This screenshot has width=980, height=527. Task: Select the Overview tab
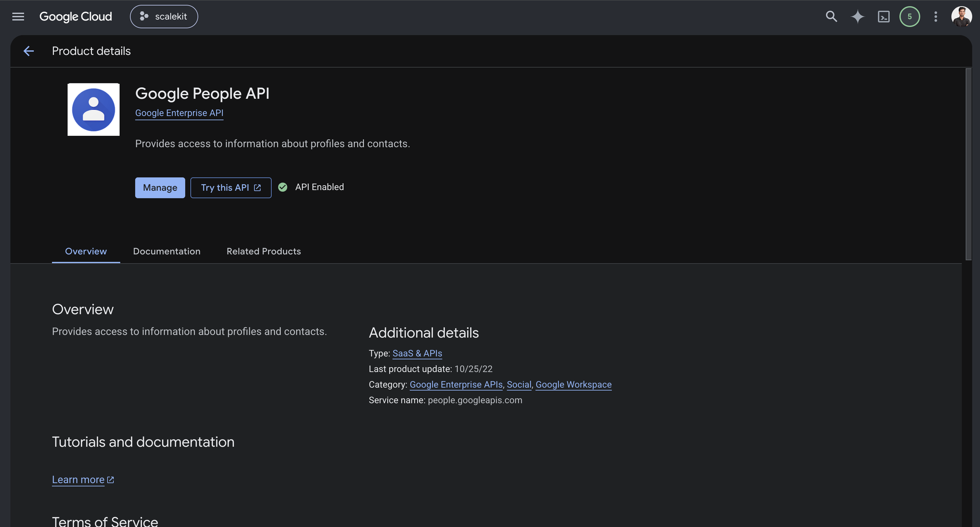click(x=86, y=251)
